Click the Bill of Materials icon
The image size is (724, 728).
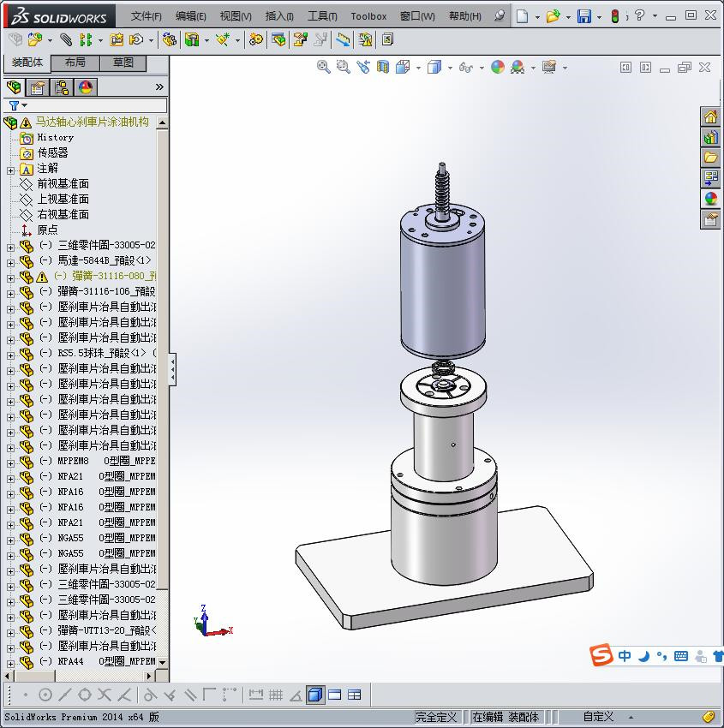point(278,40)
